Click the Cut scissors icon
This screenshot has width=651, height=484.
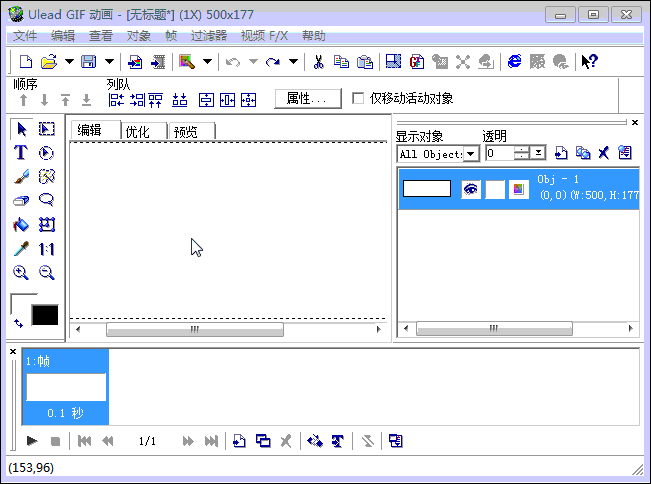[x=318, y=62]
